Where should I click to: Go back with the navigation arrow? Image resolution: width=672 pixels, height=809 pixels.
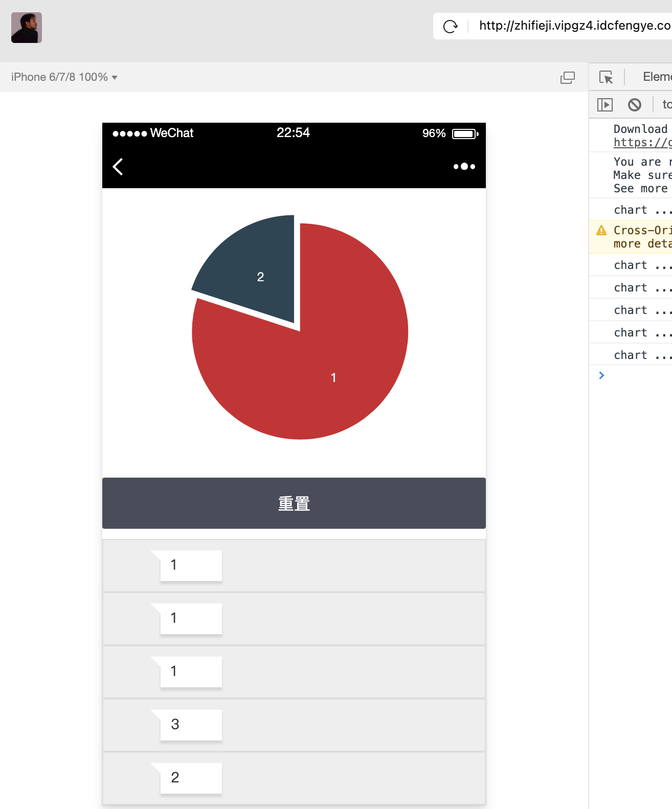pos(118,167)
